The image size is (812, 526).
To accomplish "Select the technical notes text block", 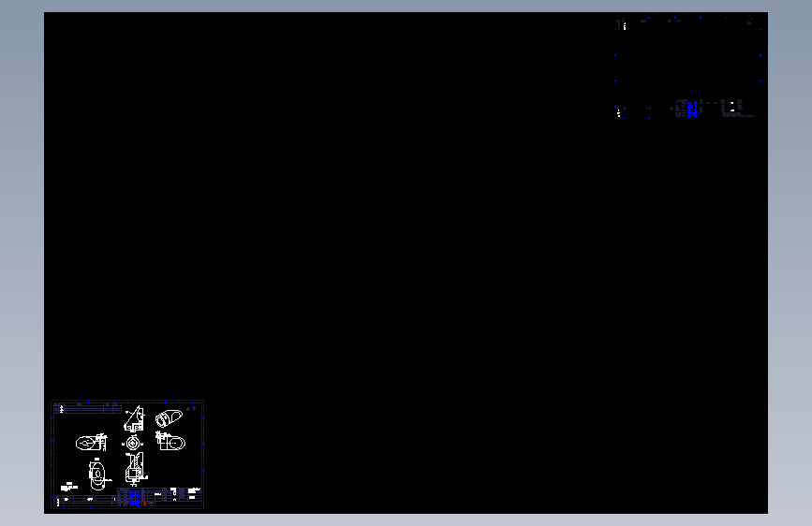I will 69,487.
